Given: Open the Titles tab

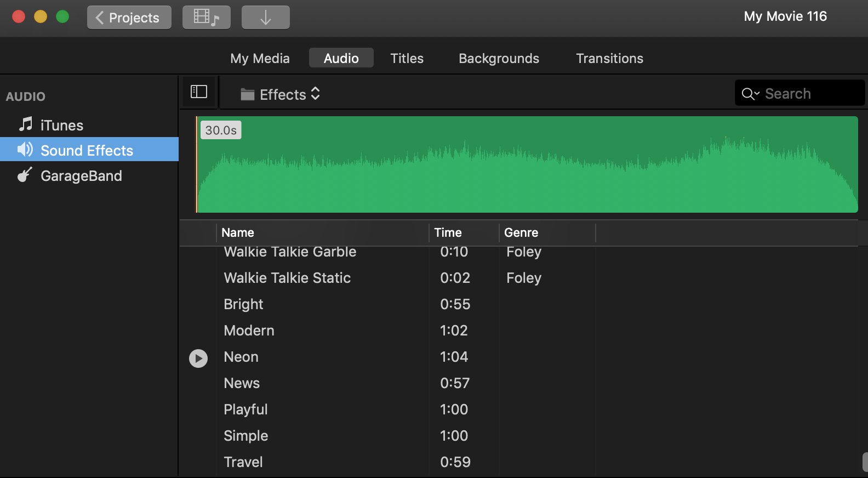Looking at the screenshot, I should point(407,58).
